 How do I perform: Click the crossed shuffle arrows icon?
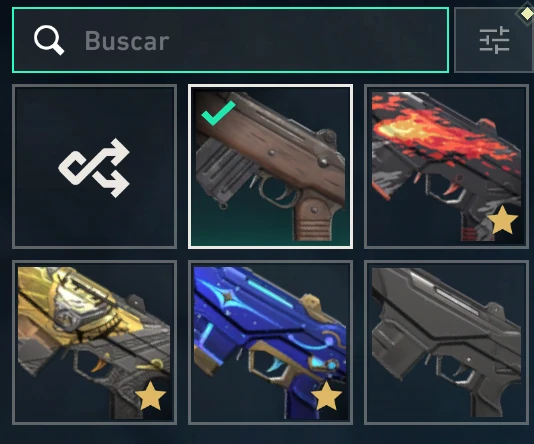click(x=94, y=168)
